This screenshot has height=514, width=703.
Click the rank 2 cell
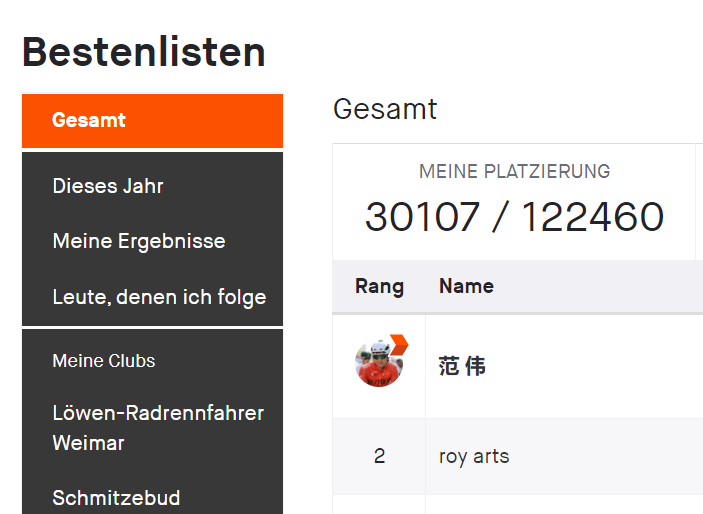(379, 457)
